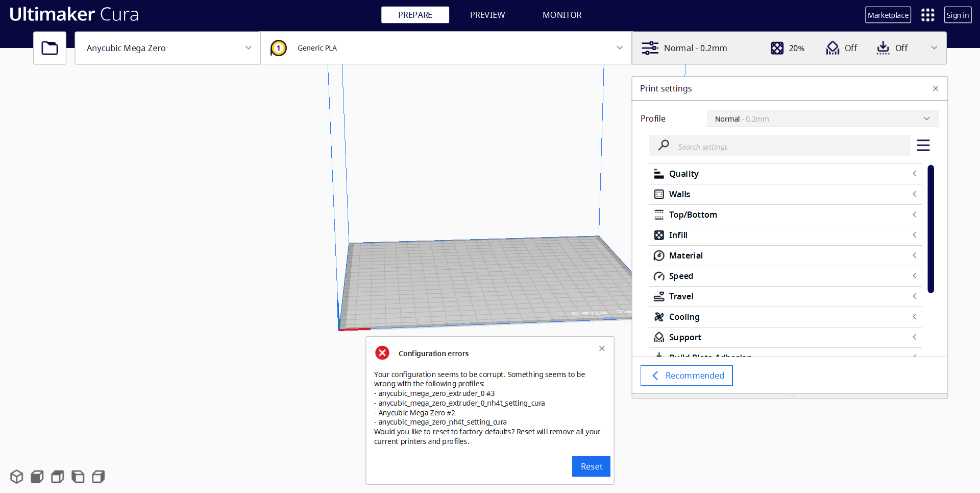
Task: Open the Profile Normal 0.2mm dropdown
Action: [823, 119]
